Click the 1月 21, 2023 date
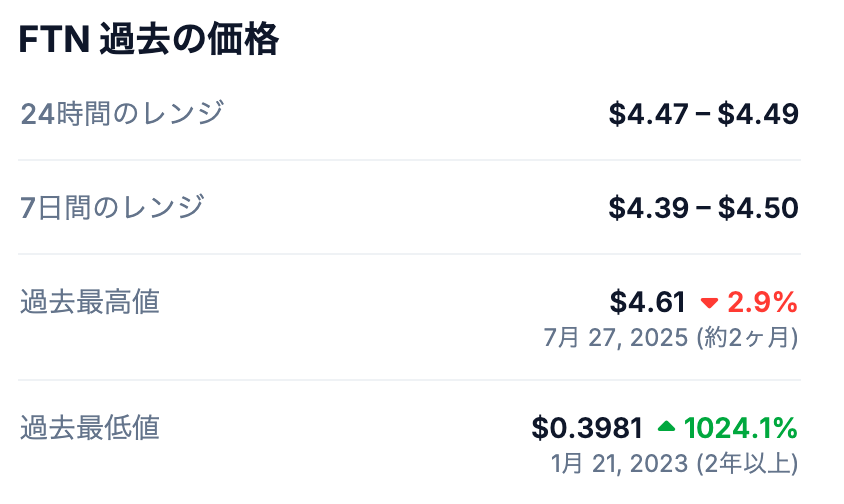Screen dimensions: 844x504 click(620, 464)
